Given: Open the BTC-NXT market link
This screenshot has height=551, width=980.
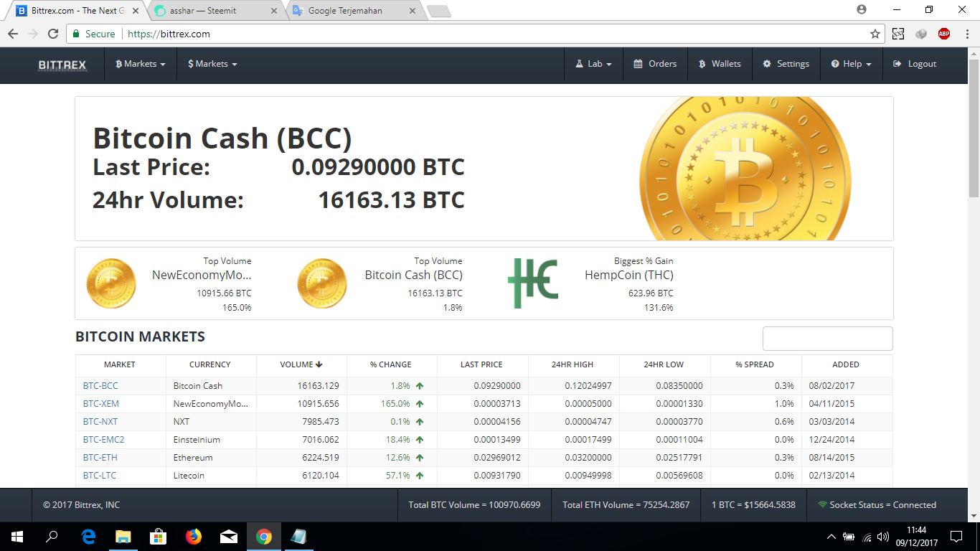Looking at the screenshot, I should [x=100, y=422].
